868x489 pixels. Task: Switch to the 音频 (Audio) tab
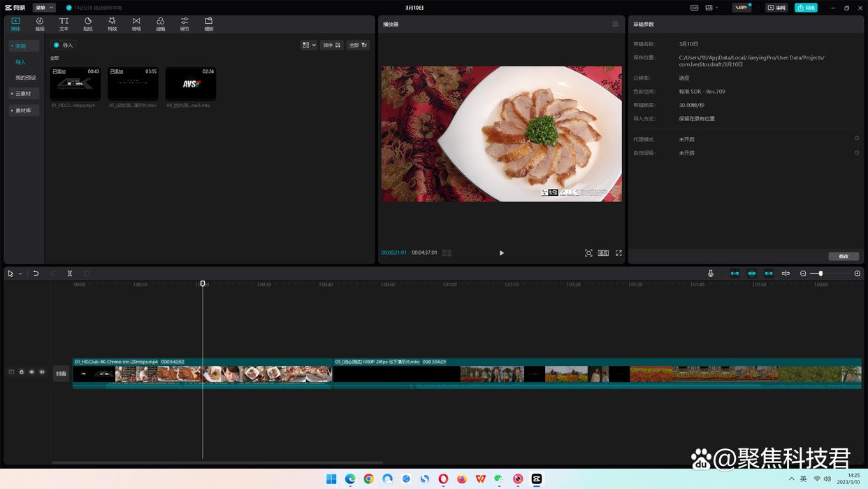[40, 24]
